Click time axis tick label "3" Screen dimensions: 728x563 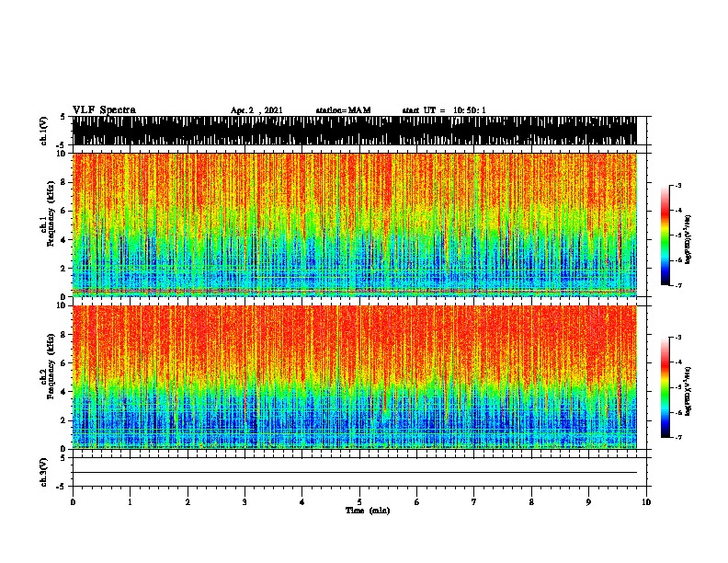tap(245, 502)
